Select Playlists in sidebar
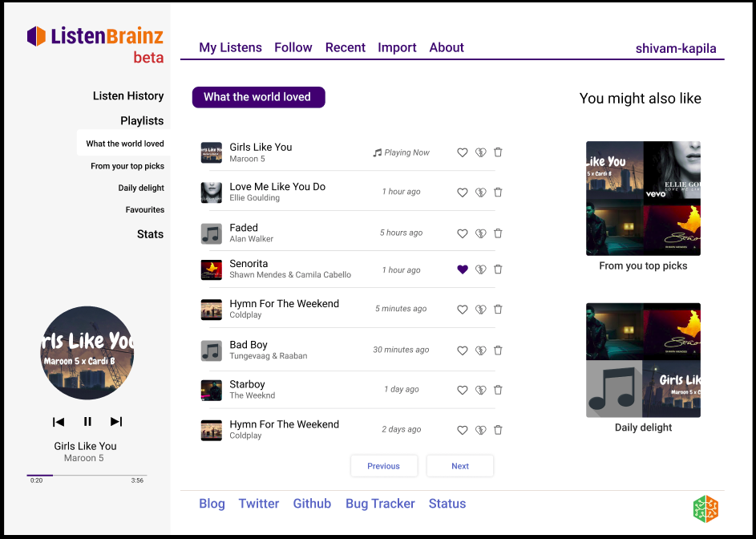The width and height of the screenshot is (756, 539). click(142, 120)
